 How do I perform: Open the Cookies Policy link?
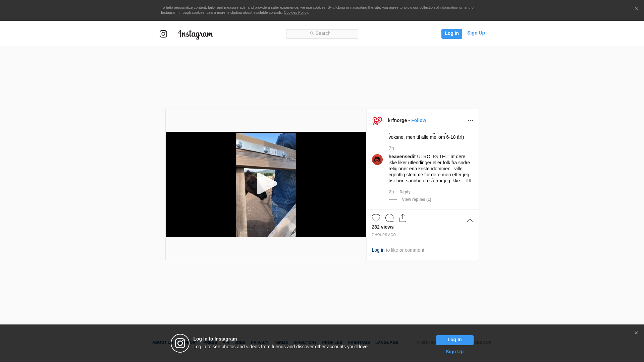[296, 13]
